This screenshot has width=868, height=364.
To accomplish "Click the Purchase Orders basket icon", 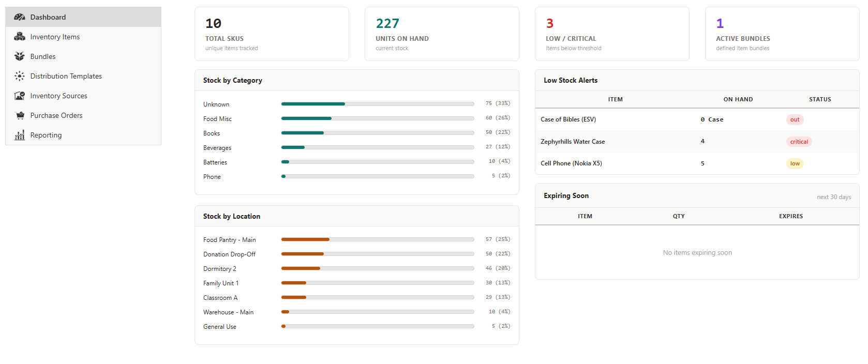I will 20,115.
